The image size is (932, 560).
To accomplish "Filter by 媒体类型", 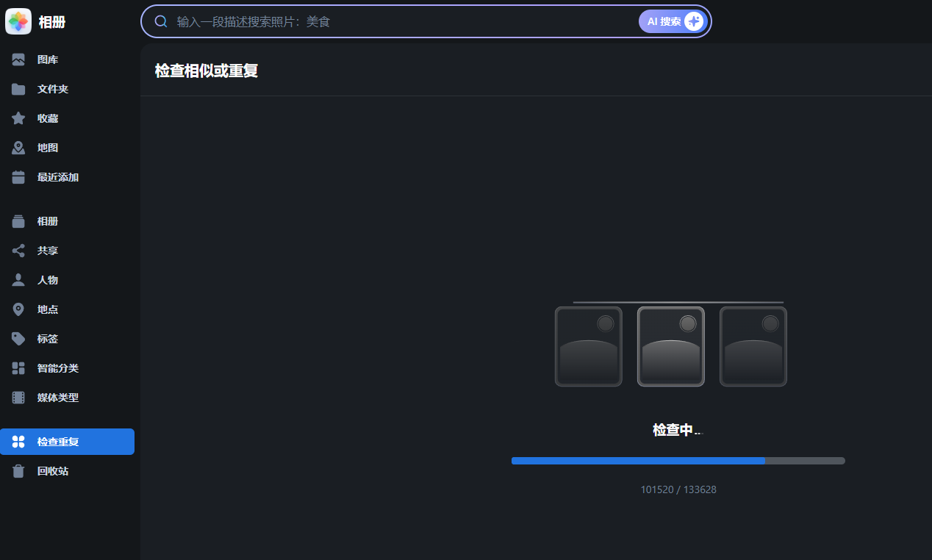I will point(67,398).
